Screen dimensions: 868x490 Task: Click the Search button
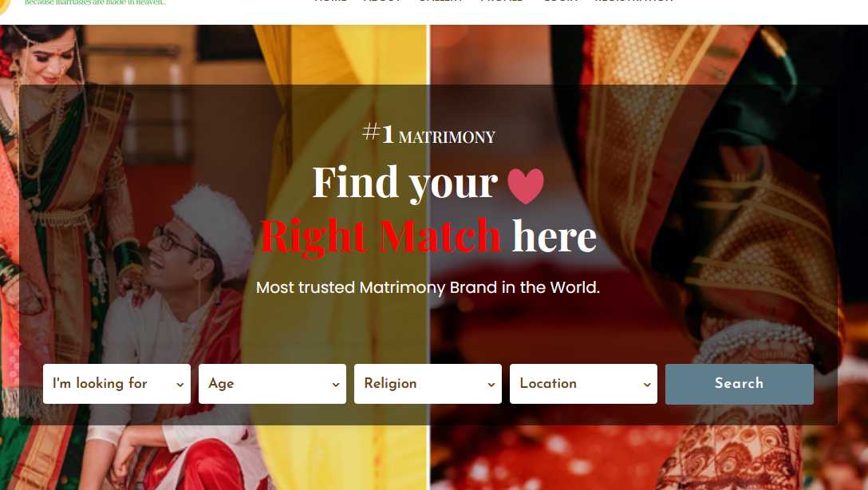(x=739, y=384)
